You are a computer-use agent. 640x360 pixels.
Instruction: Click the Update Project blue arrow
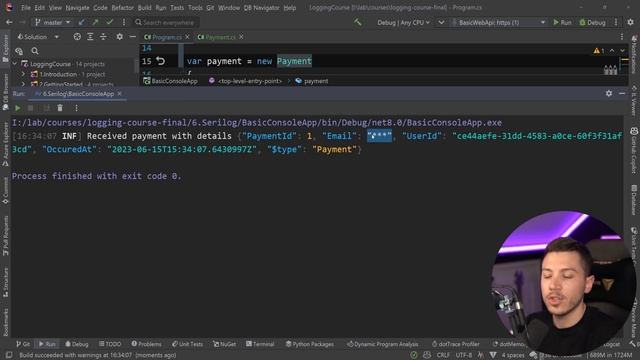(x=82, y=22)
